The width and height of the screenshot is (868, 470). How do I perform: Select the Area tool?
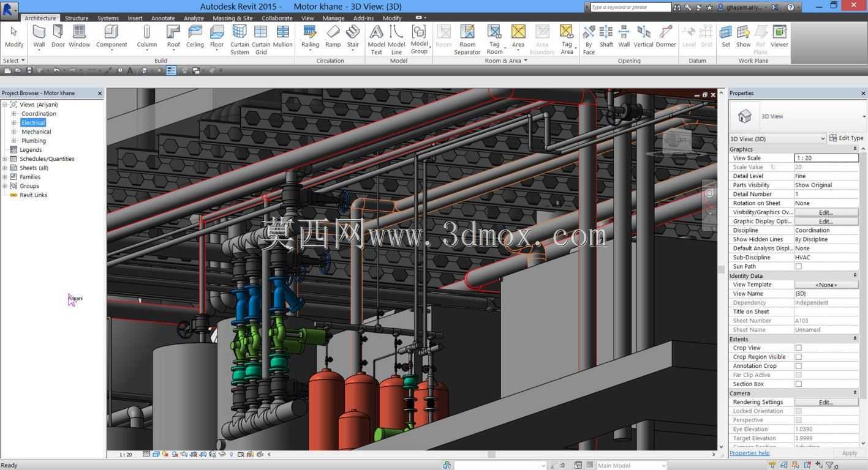518,37
